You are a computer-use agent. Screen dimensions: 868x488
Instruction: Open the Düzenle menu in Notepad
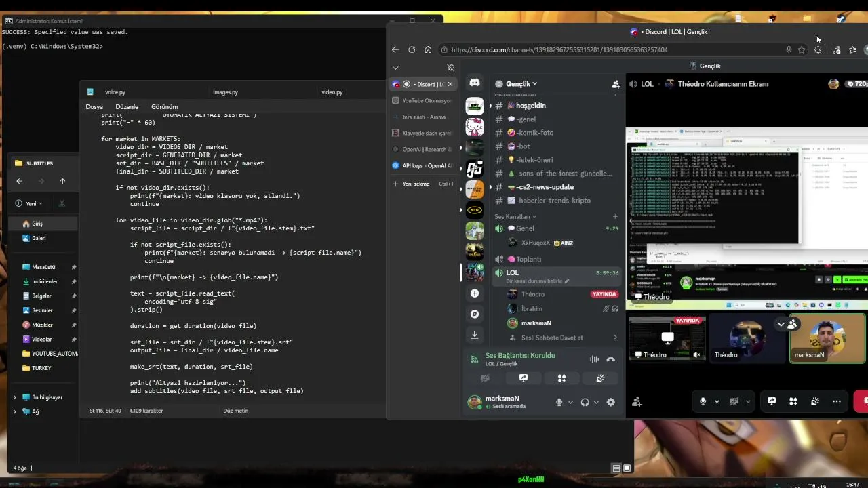point(127,106)
